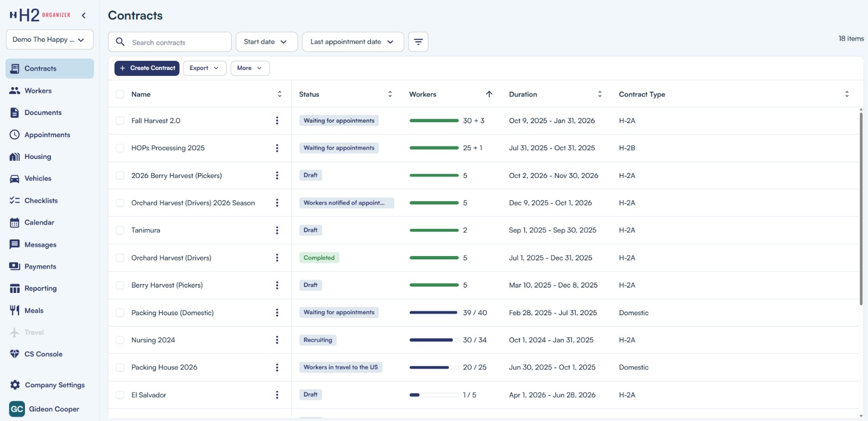Open the CS Console diamond icon
Image resolution: width=868 pixels, height=421 pixels.
pyautogui.click(x=15, y=354)
